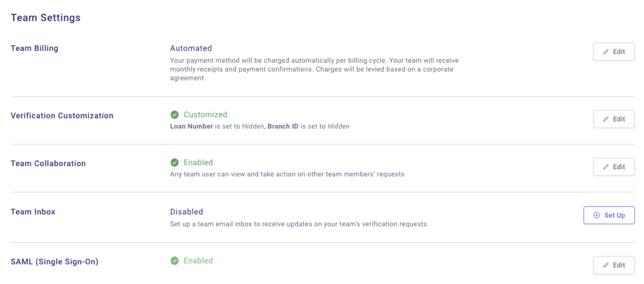Click the green check icon for Team Collaboration
The height and width of the screenshot is (284, 644).
(175, 163)
